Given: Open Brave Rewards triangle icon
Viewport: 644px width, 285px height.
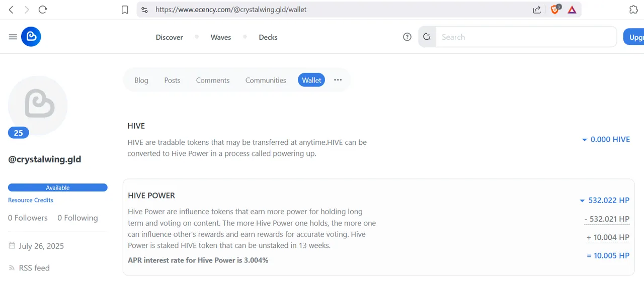Looking at the screenshot, I should 572,10.
